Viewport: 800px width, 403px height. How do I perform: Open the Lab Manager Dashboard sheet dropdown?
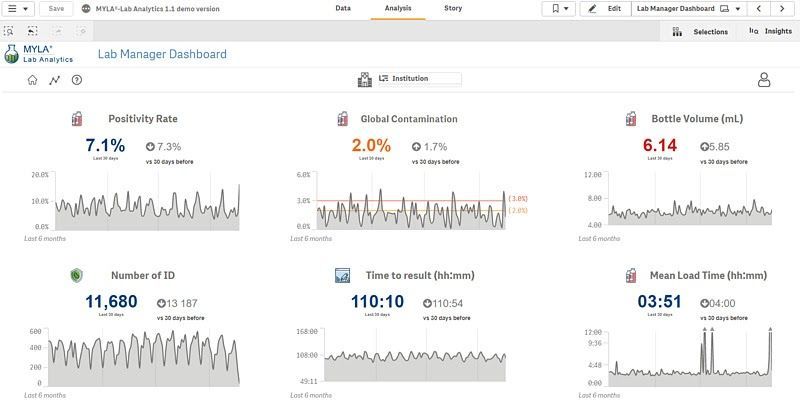689,9
